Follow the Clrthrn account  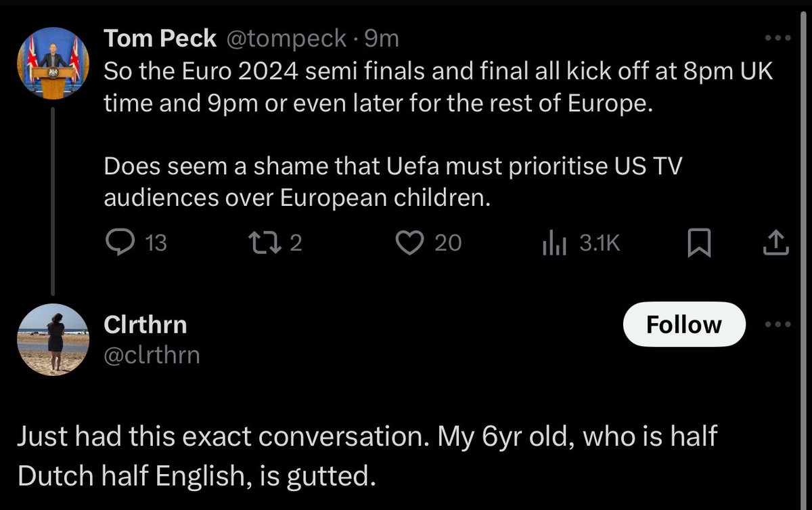(x=683, y=324)
